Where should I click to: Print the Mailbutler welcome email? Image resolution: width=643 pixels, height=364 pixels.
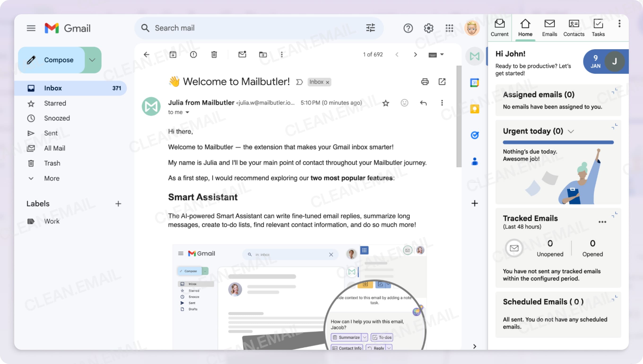[425, 82]
